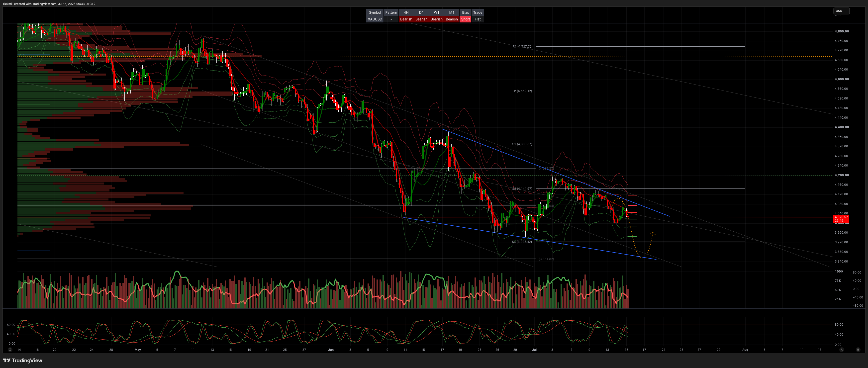Click the Tickmill created with TradingView header text
This screenshot has height=368, width=868.
[49, 4]
